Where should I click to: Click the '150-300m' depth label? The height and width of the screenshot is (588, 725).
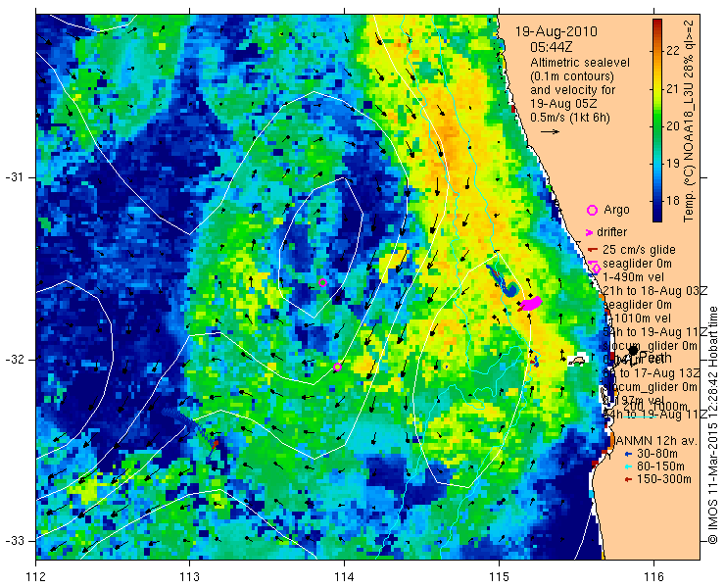(664, 479)
